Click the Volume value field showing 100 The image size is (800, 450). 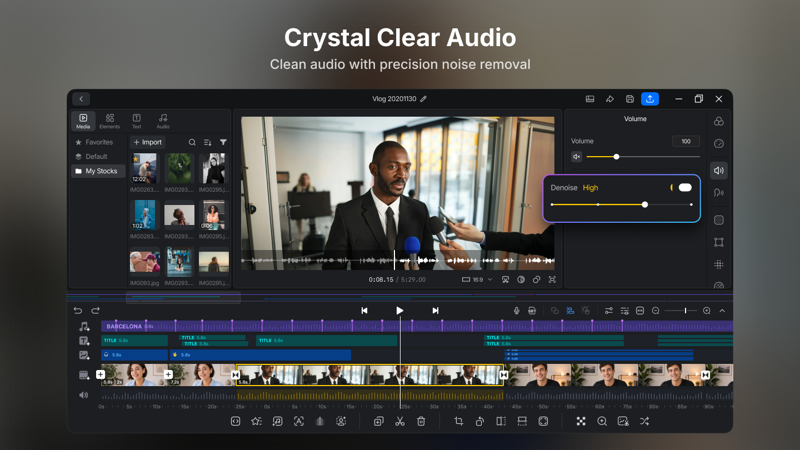[686, 141]
